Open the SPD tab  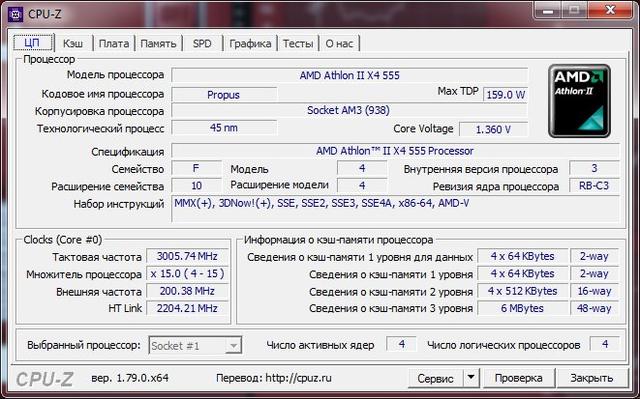tap(202, 44)
